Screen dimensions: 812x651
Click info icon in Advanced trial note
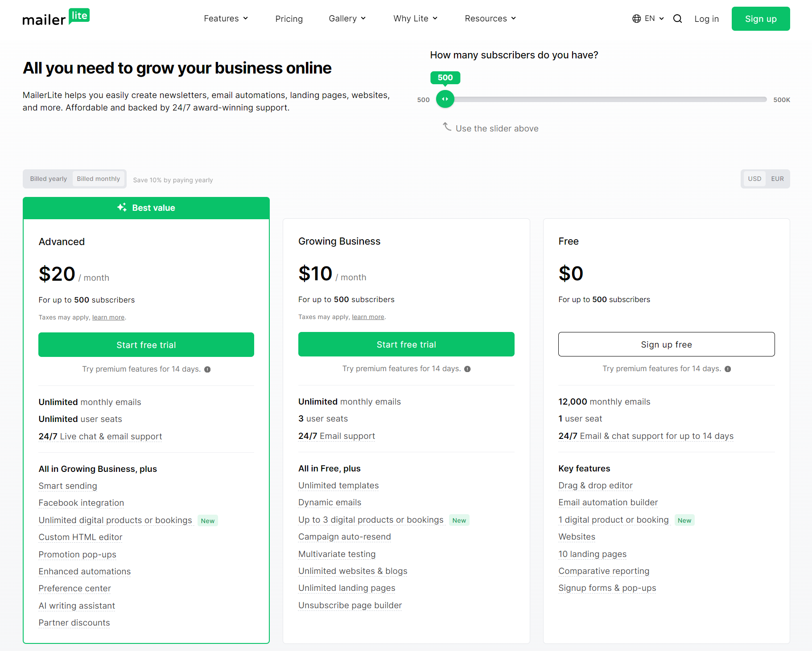tap(207, 369)
